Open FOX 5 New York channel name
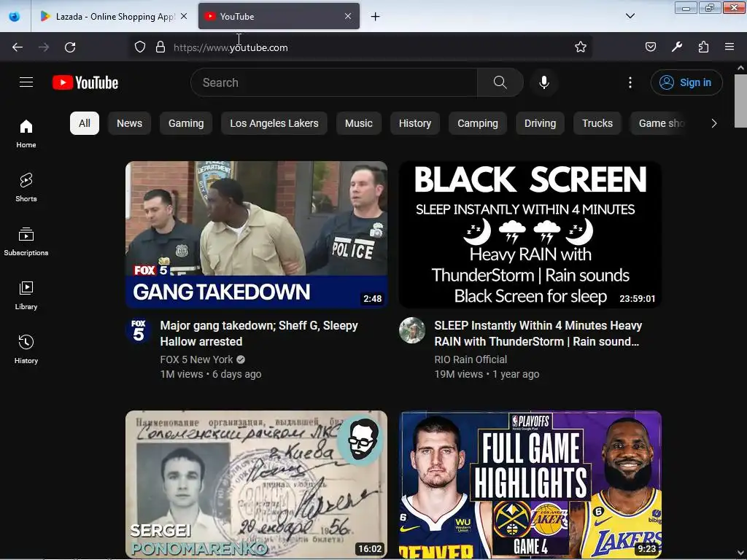Viewport: 747px width, 560px height. point(196,359)
